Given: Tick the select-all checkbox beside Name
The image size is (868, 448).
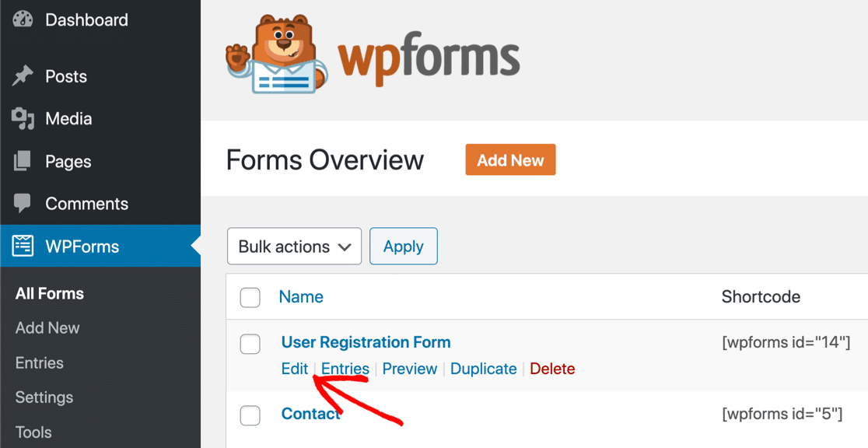Looking at the screenshot, I should 250,297.
